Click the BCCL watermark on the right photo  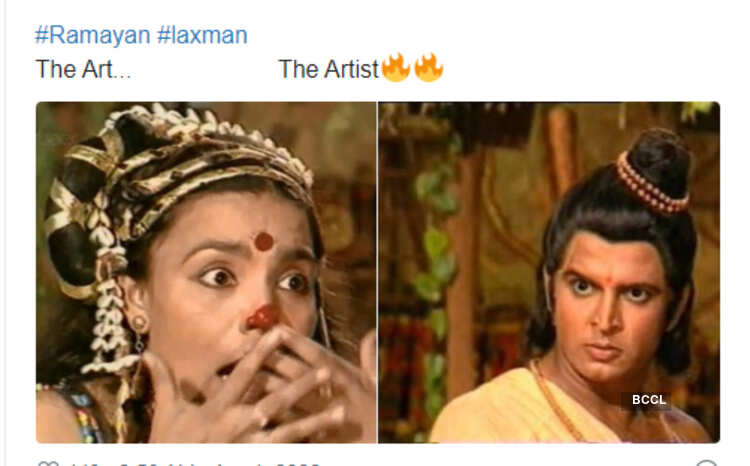tap(649, 399)
